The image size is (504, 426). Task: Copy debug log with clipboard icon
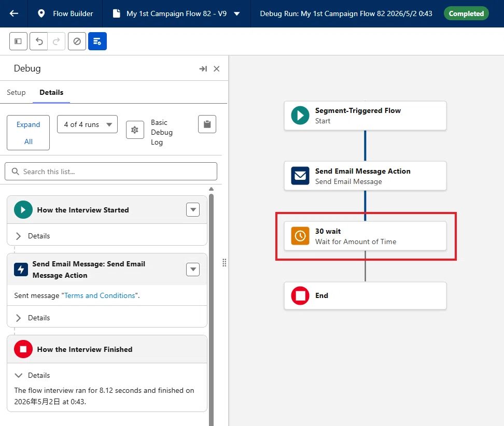(207, 124)
